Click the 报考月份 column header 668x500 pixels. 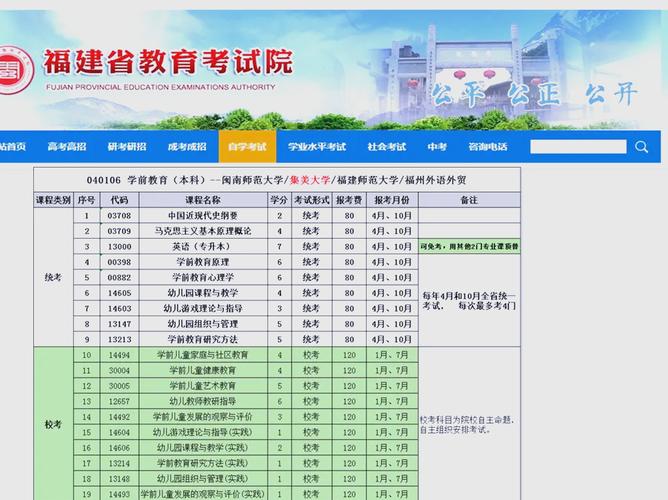pos(392,200)
